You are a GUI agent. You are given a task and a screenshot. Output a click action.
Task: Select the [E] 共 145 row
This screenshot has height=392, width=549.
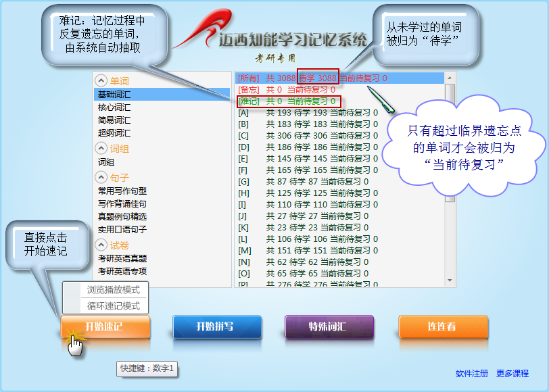click(x=339, y=159)
